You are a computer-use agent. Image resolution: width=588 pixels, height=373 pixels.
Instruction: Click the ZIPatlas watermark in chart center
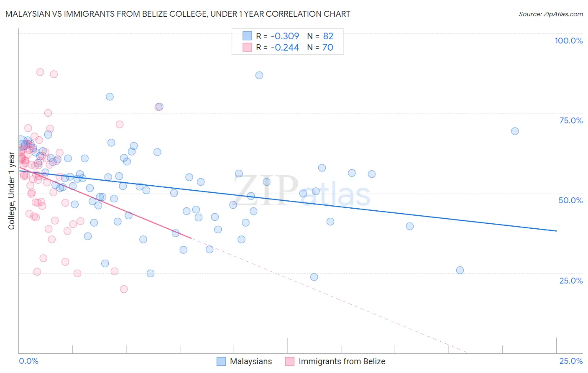pyautogui.click(x=302, y=191)
